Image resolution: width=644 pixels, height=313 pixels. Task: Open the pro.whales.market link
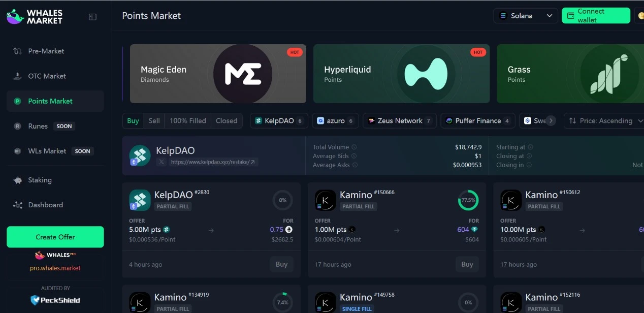pos(55,268)
